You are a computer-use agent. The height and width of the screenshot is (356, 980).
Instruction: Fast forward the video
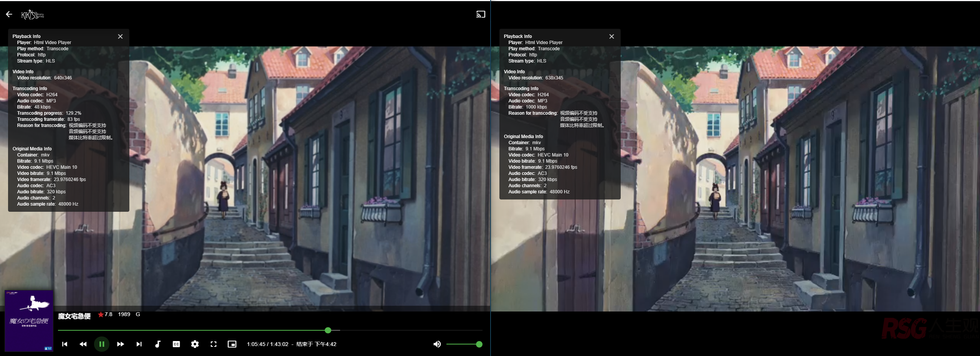pyautogui.click(x=120, y=344)
